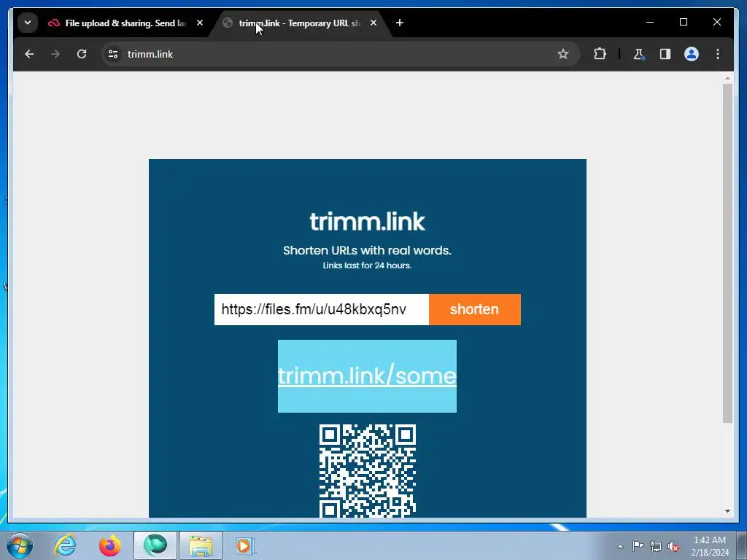This screenshot has height=560, width=747.
Task: Open the Extensions puzzle icon
Action: coord(600,54)
